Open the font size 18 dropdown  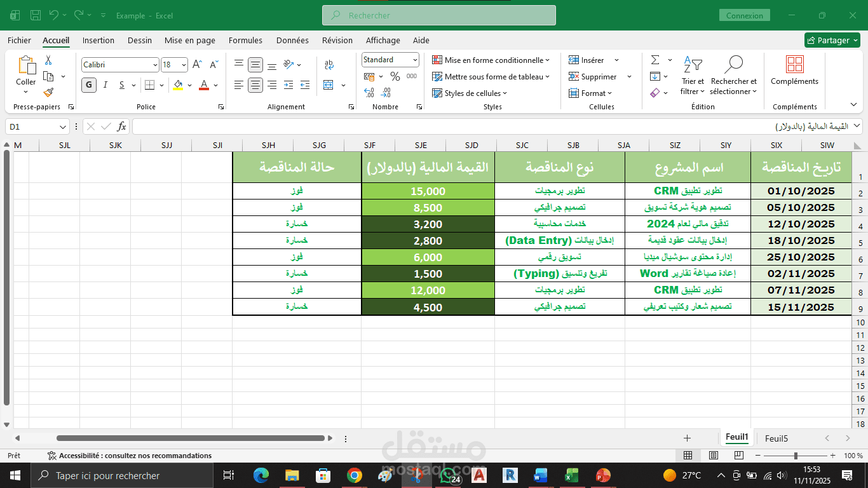[184, 65]
